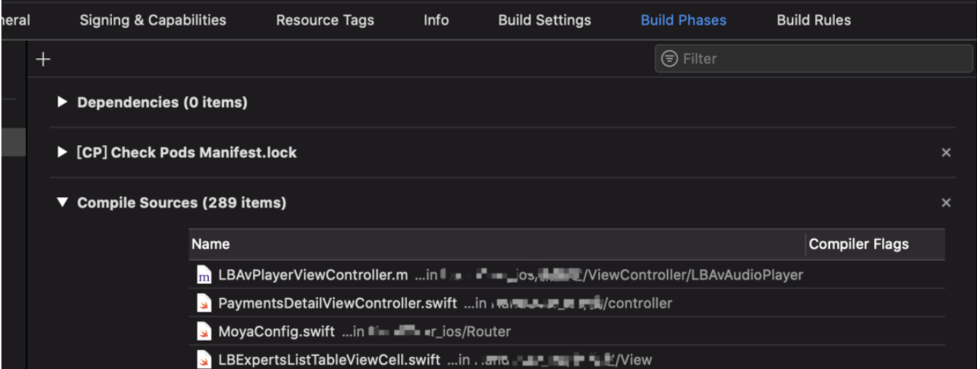Switch to the Build Rules tab
The width and height of the screenshot is (980, 369).
814,20
